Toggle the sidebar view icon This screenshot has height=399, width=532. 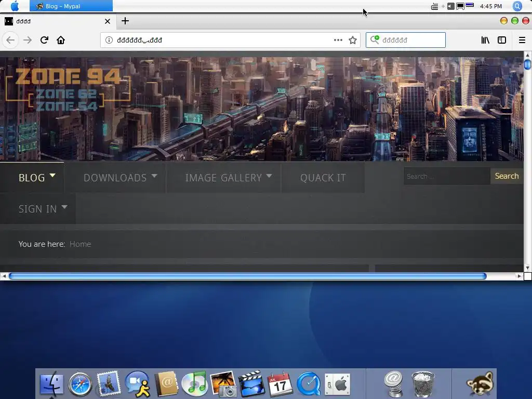pos(502,40)
